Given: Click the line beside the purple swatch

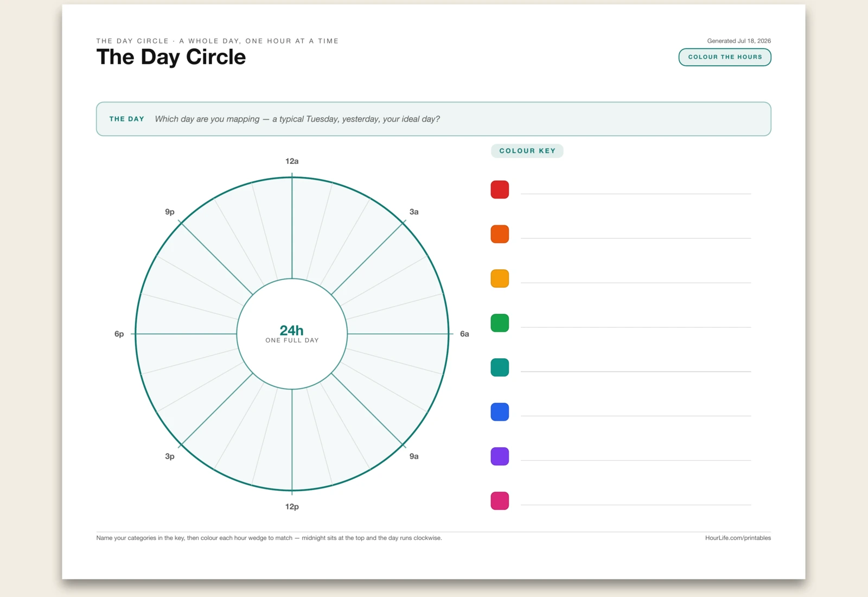Looking at the screenshot, I should (x=636, y=460).
